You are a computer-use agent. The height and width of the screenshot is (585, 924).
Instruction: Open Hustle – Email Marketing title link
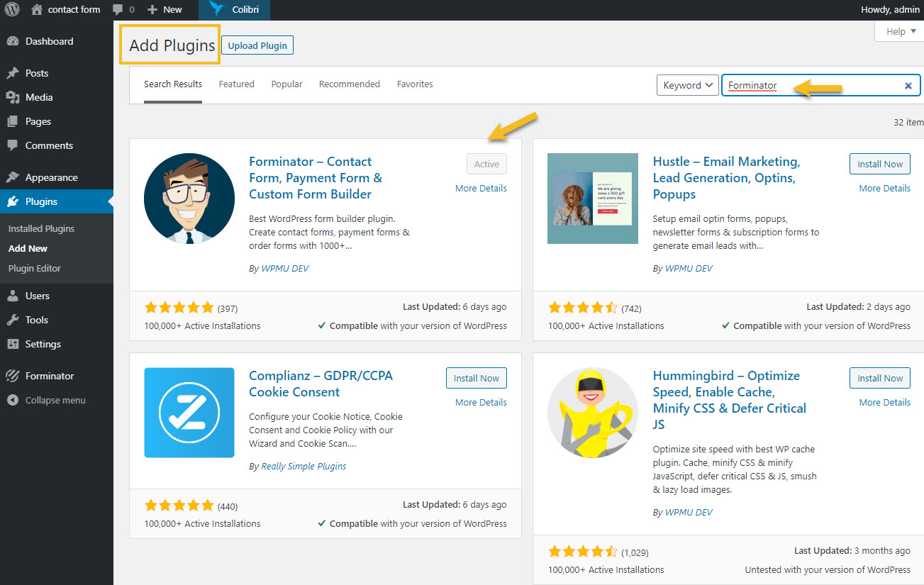726,178
